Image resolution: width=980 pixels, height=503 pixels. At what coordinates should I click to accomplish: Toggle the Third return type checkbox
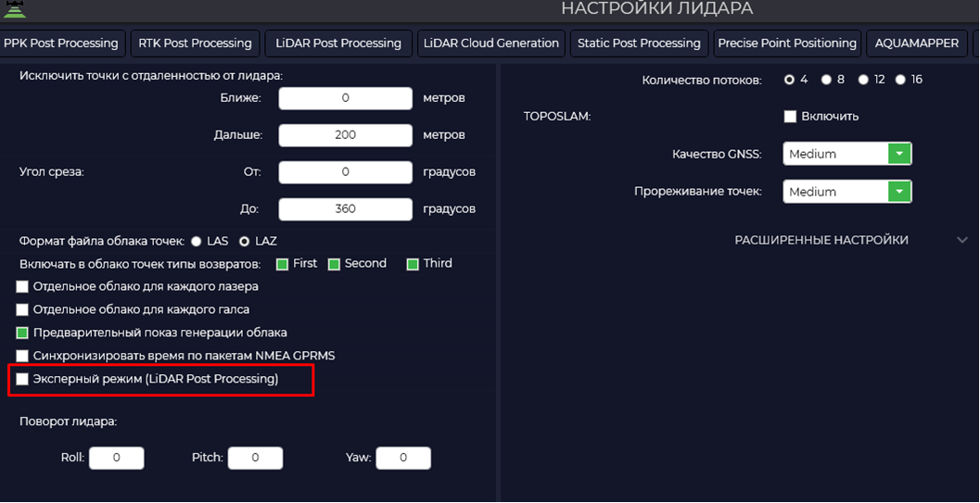[413, 264]
